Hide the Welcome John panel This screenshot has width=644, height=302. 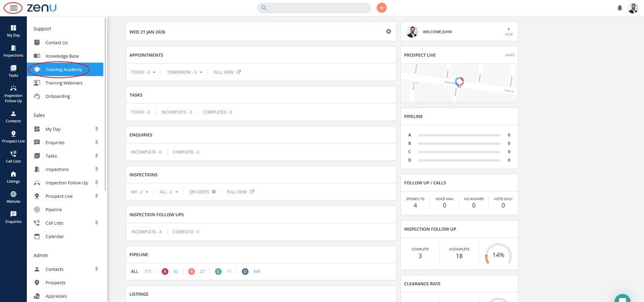point(508,32)
